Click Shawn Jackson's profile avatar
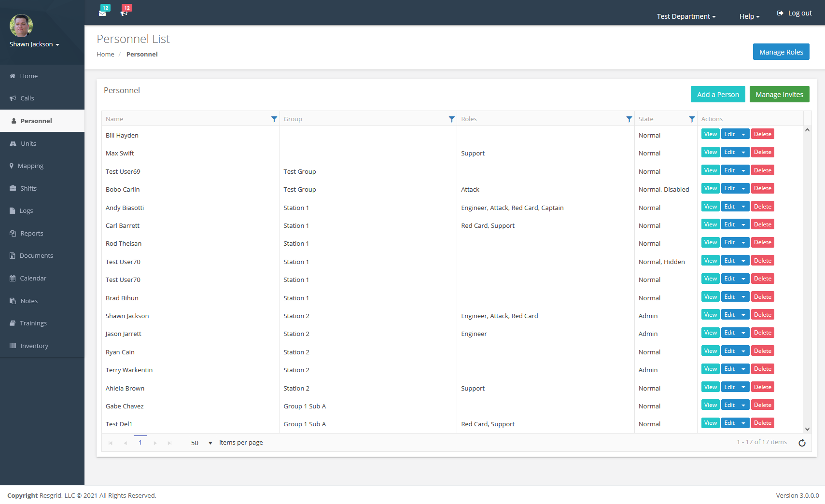Screen dimensions: 825x504 [x=21, y=26]
